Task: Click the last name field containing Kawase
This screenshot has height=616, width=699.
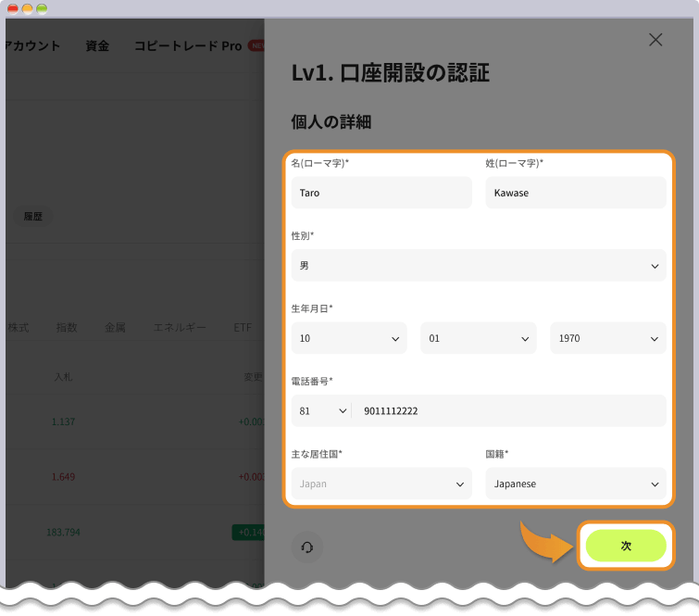Action: pyautogui.click(x=576, y=193)
